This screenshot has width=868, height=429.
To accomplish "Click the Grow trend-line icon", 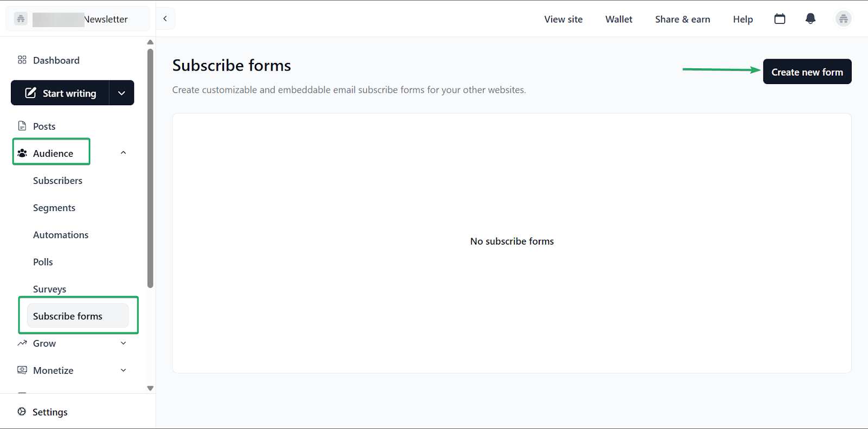I will 22,343.
